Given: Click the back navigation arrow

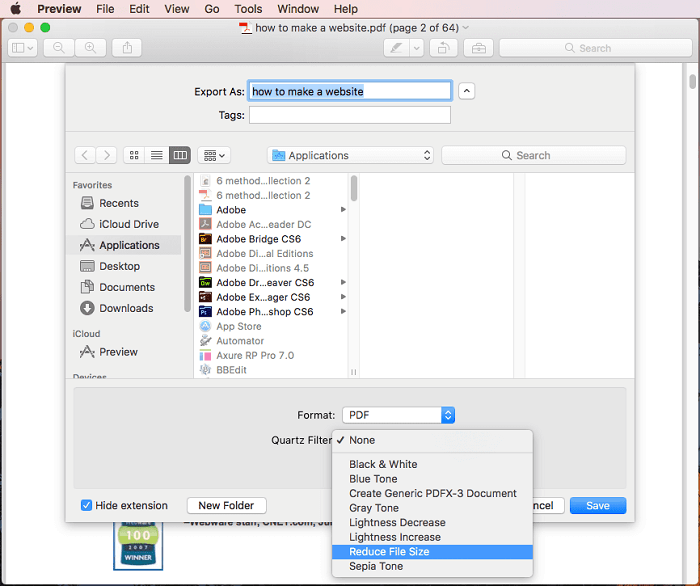Looking at the screenshot, I should 84,155.
